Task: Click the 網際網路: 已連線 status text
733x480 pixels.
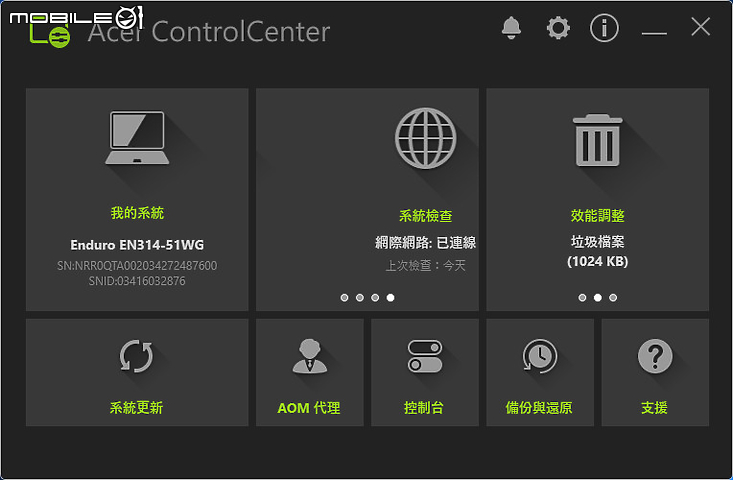Action: click(x=425, y=243)
